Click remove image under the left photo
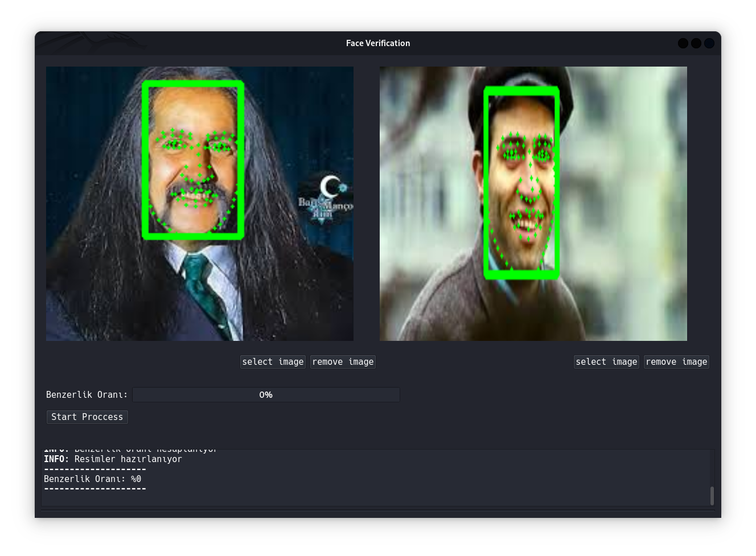This screenshot has height=556, width=756. click(x=343, y=362)
